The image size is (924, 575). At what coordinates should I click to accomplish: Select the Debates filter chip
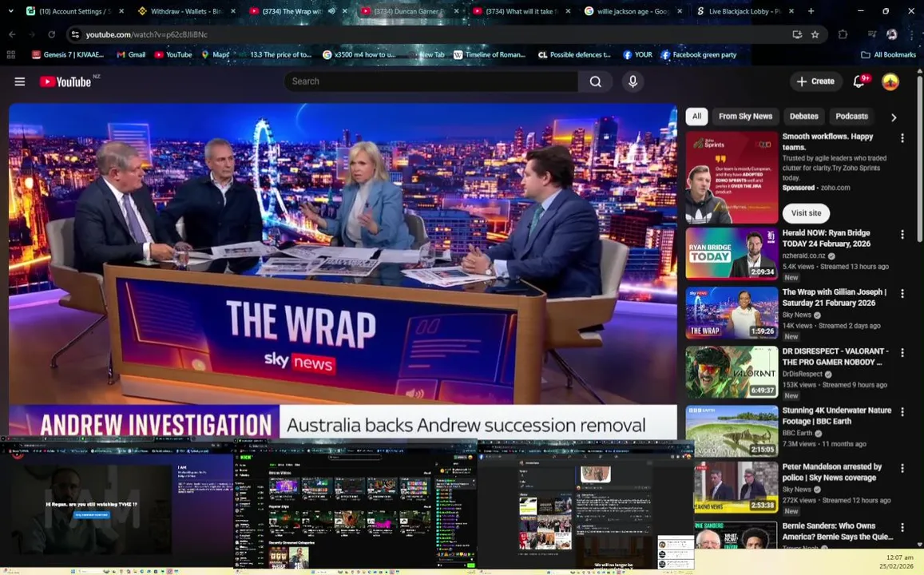click(x=803, y=116)
